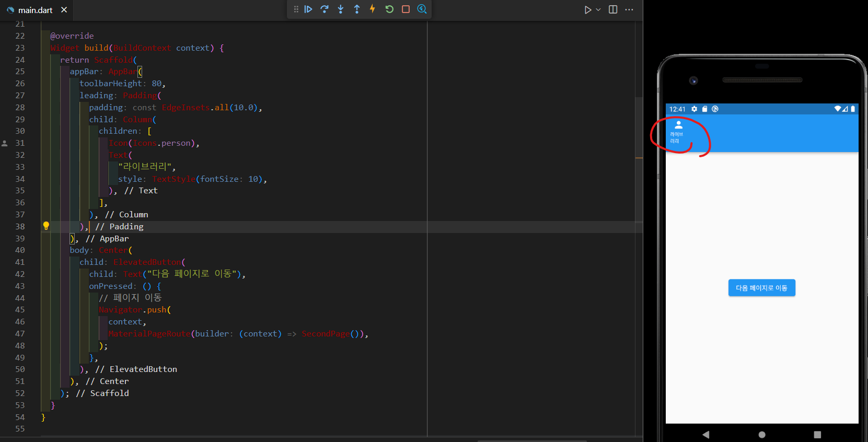Stop the debugging session
Screen dimensions: 868x442
click(x=406, y=9)
